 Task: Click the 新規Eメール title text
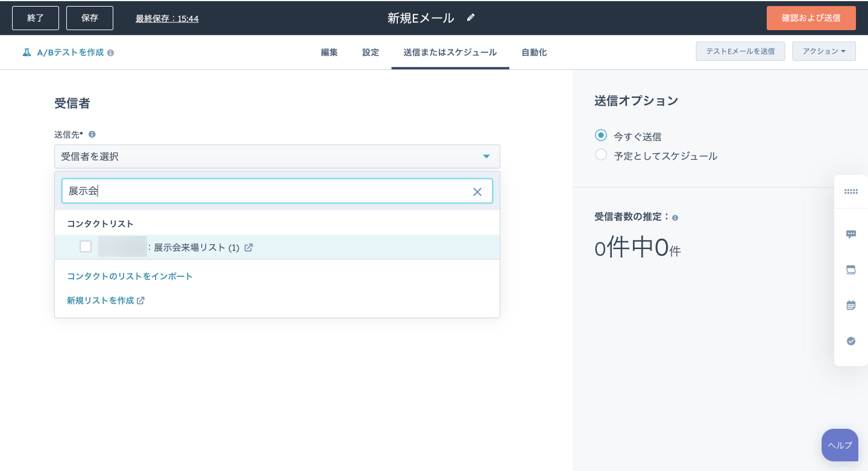421,18
